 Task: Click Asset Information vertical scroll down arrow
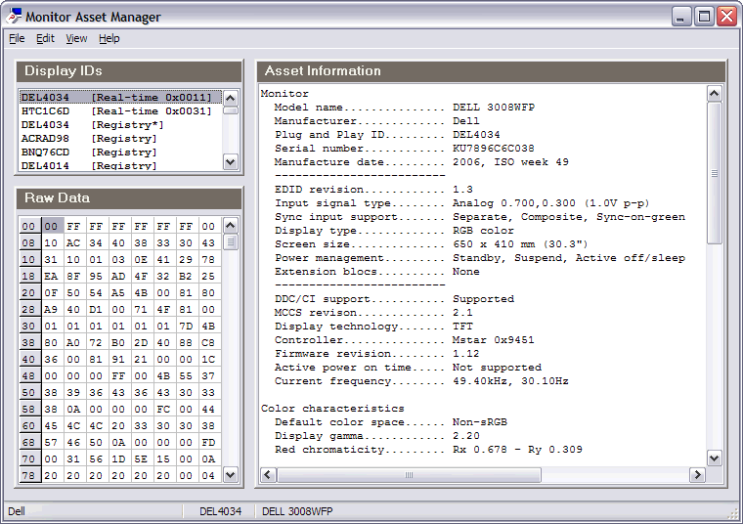(714, 458)
